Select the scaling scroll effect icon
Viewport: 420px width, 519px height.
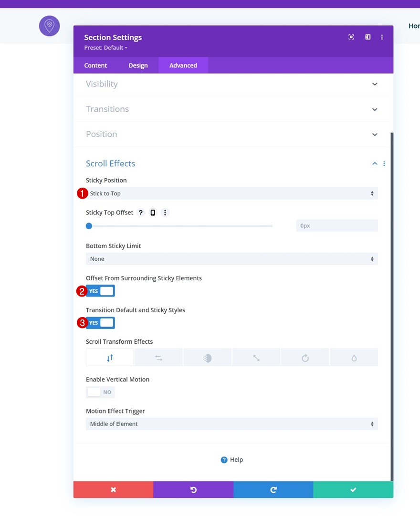coord(256,358)
